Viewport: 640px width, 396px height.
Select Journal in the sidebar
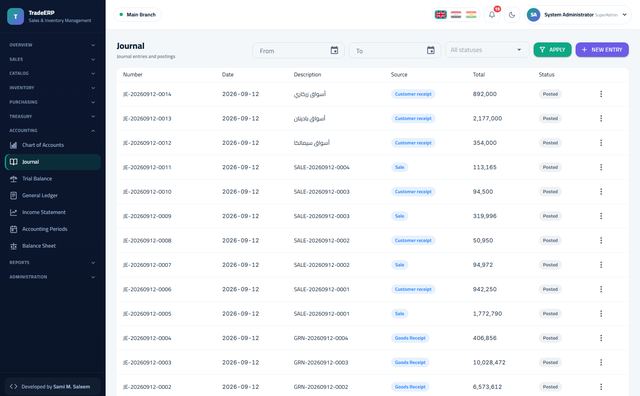(x=53, y=162)
